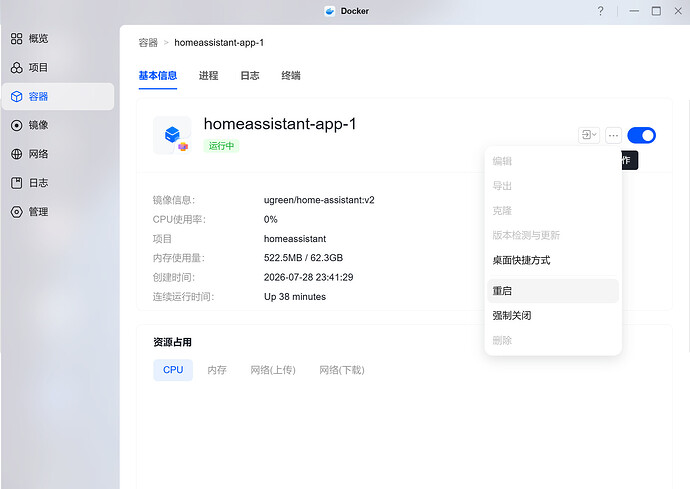Screen dimensions: 690x489
Task: Choose 重启 restart from the menu
Action: point(553,290)
